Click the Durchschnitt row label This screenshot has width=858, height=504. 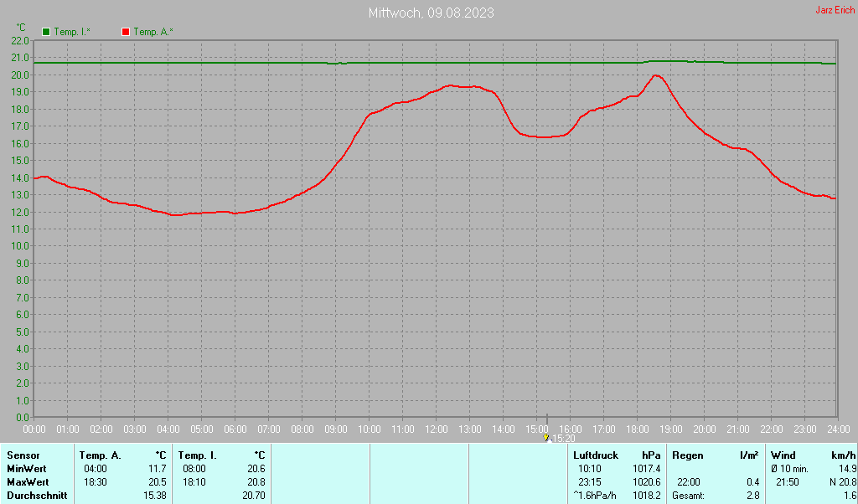pos(37,496)
